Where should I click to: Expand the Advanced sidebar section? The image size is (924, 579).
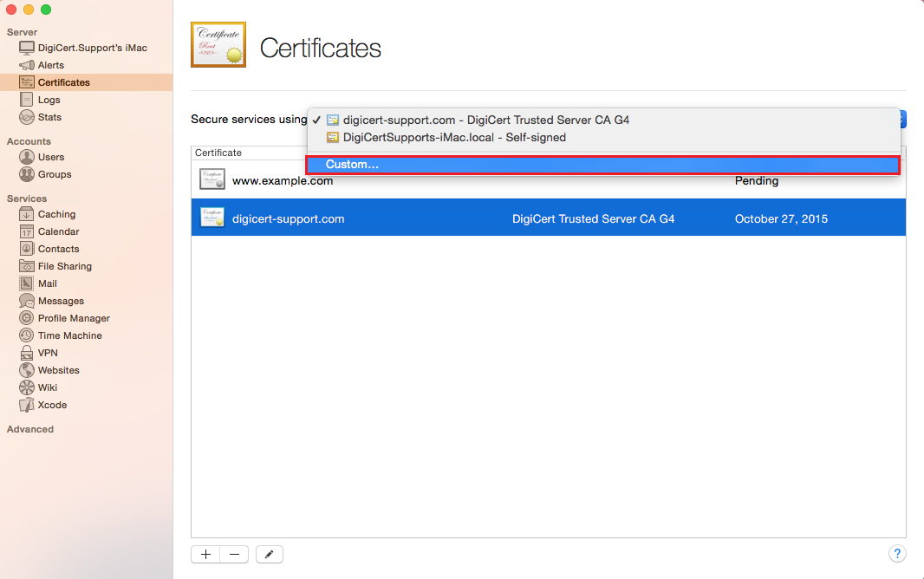coord(30,429)
